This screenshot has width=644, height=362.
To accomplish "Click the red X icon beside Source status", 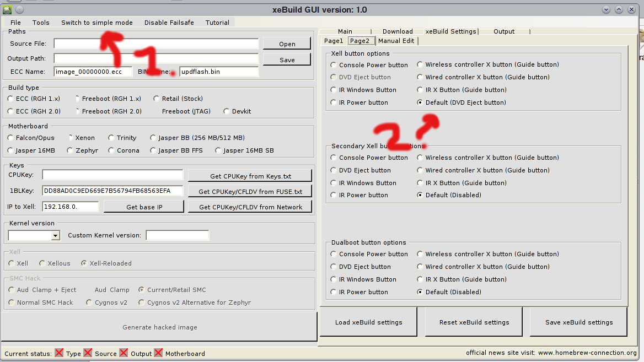I will pos(88,353).
